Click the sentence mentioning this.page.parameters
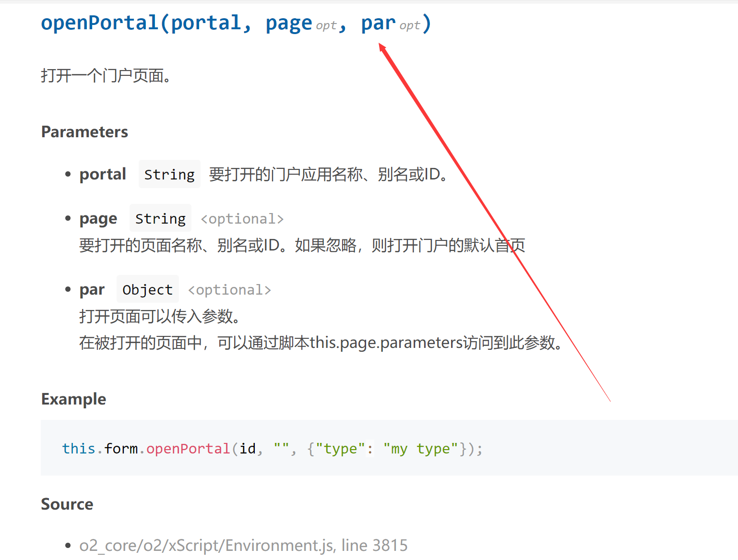Screen dimensions: 738x560 coord(321,343)
